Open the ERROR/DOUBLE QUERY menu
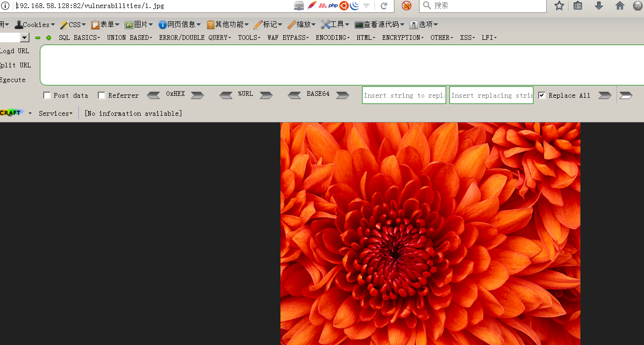 pos(195,37)
